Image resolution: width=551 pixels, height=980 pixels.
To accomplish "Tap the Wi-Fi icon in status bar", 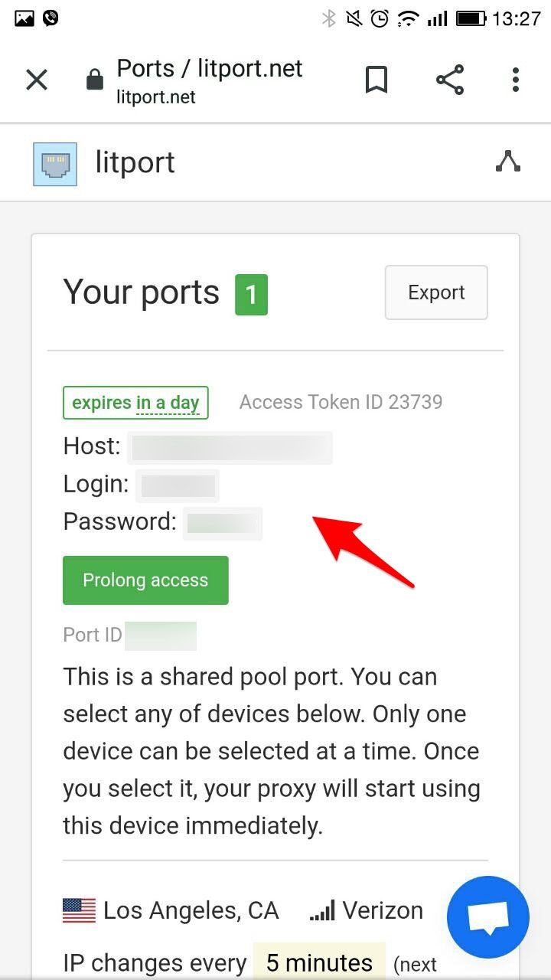I will (408, 18).
